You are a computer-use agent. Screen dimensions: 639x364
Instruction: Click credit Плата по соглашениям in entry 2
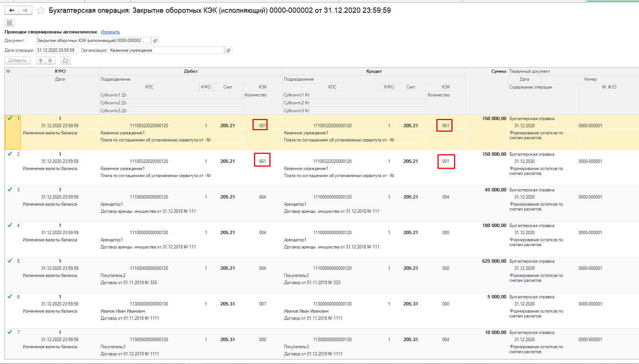339,176
